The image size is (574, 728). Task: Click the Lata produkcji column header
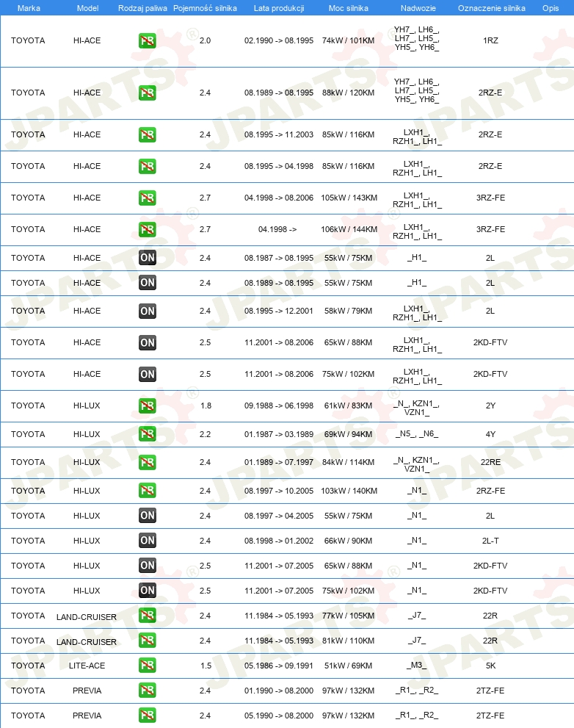click(x=279, y=8)
